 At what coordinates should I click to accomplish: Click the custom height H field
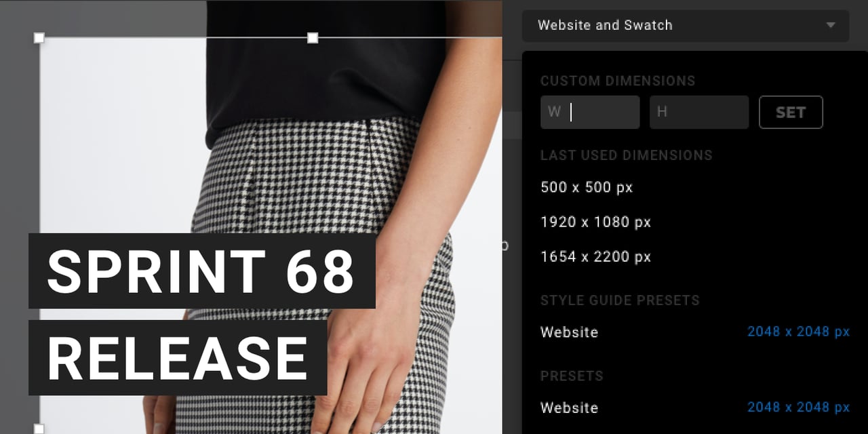coord(698,112)
